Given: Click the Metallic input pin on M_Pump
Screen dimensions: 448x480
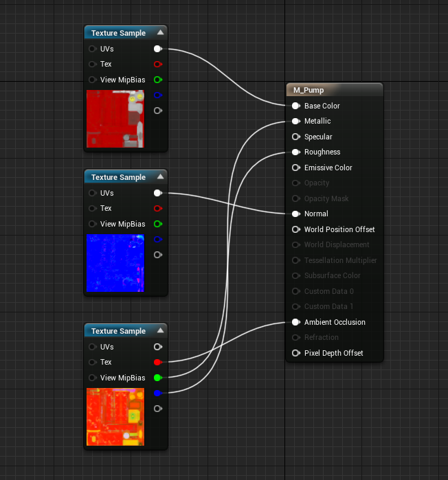Looking at the screenshot, I should (x=296, y=122).
